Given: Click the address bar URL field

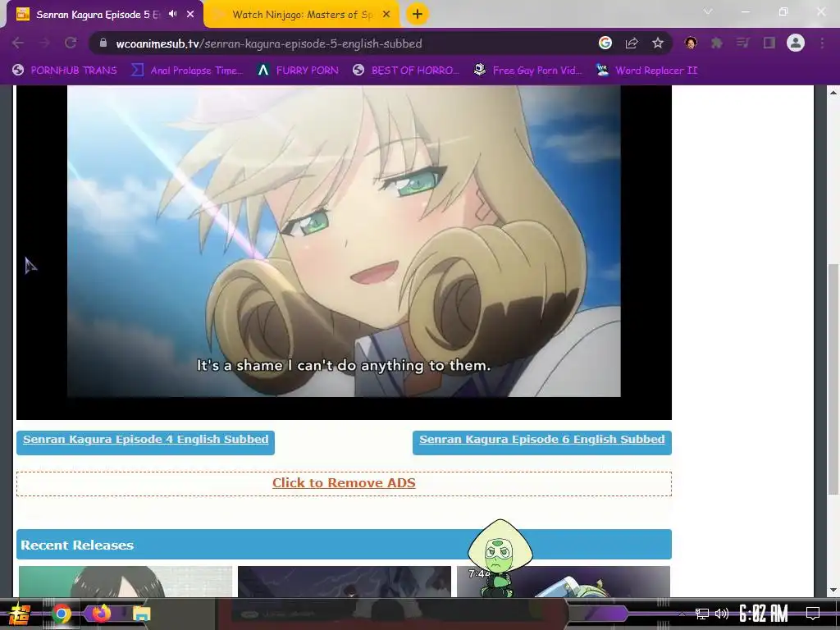Looking at the screenshot, I should point(343,43).
